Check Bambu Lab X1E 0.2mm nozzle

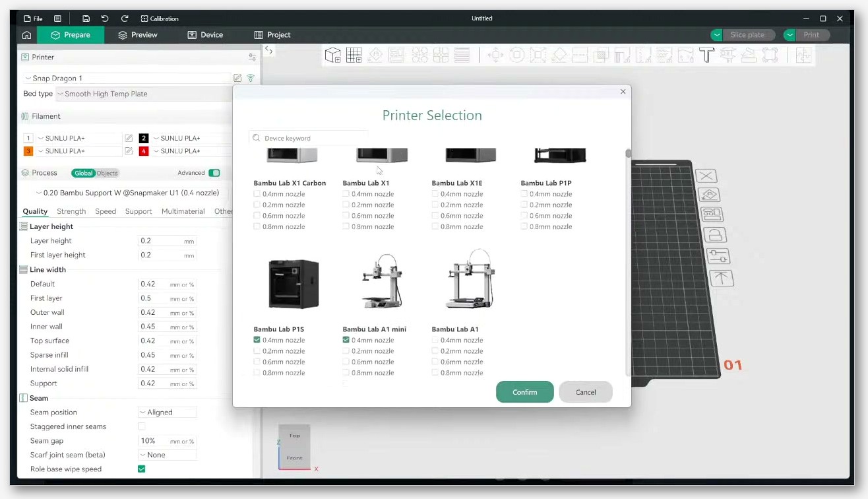tap(435, 205)
